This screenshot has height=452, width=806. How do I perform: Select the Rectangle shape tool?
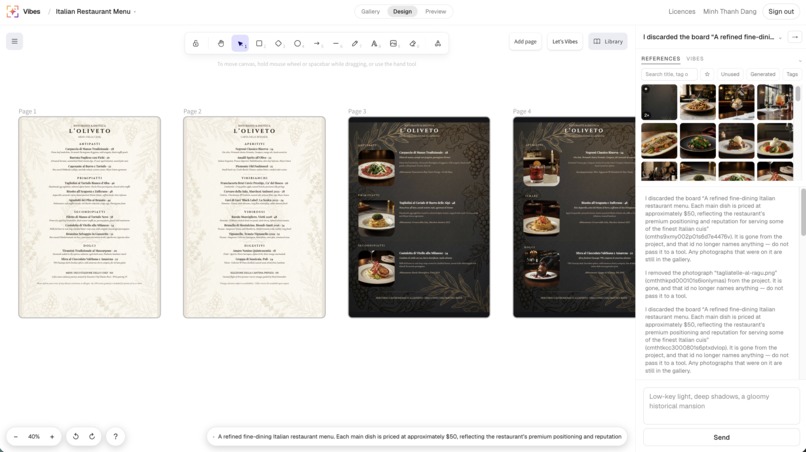[259, 44]
